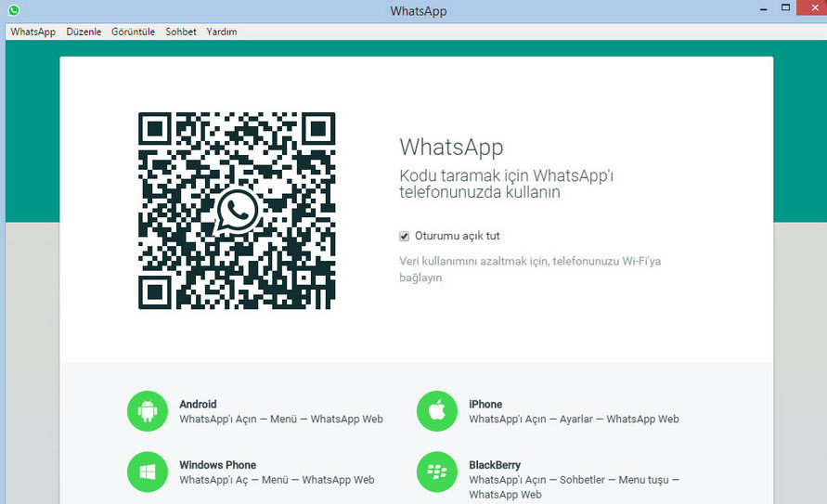
Task: Click the large WhatsApp heading beside QR code
Action: pos(451,147)
